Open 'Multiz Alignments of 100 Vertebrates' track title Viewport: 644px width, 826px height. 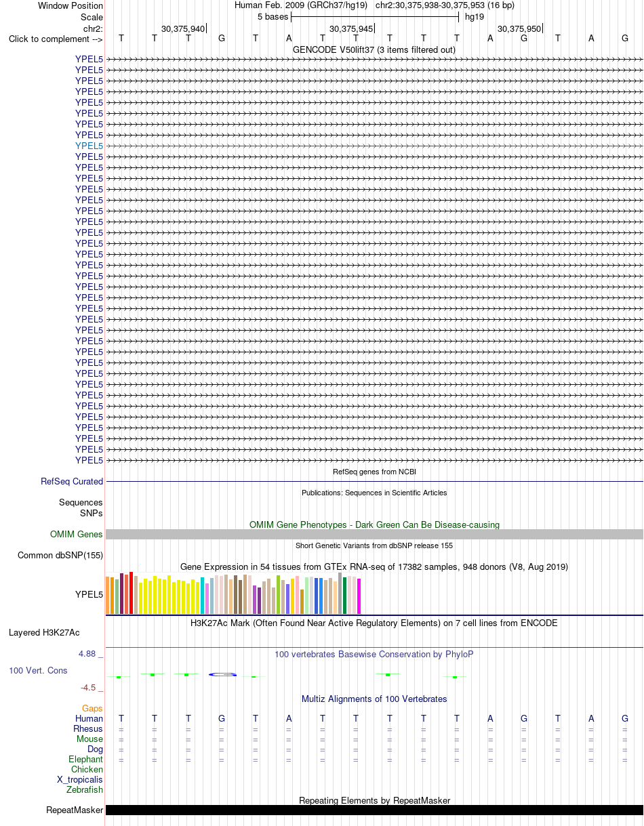pyautogui.click(x=374, y=699)
